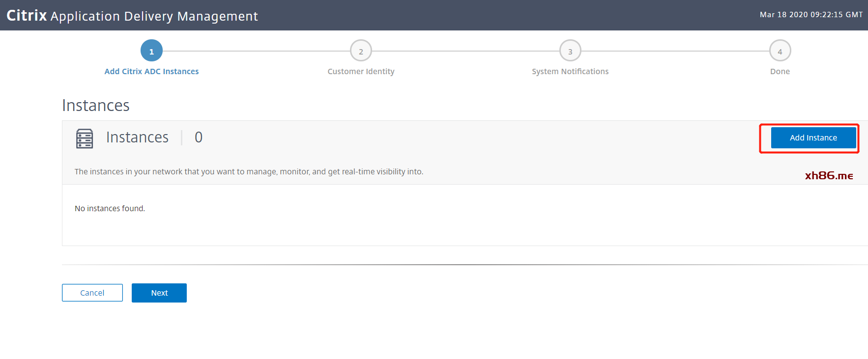
Task: Click the Instances label beside the icon
Action: [137, 137]
